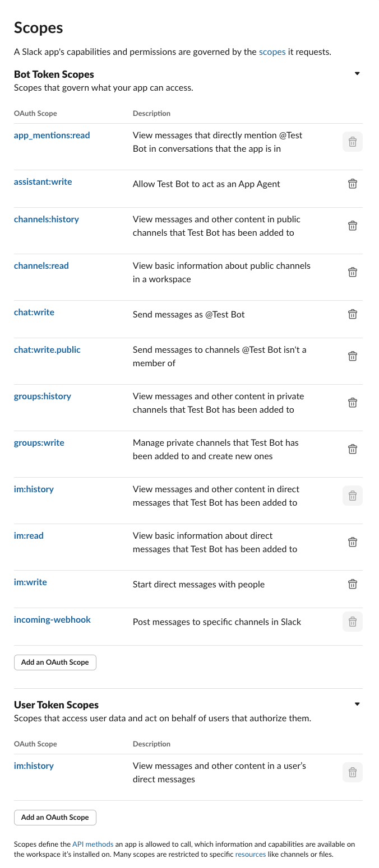
Task: Open the scopes link in the intro text
Action: pyautogui.click(x=272, y=52)
